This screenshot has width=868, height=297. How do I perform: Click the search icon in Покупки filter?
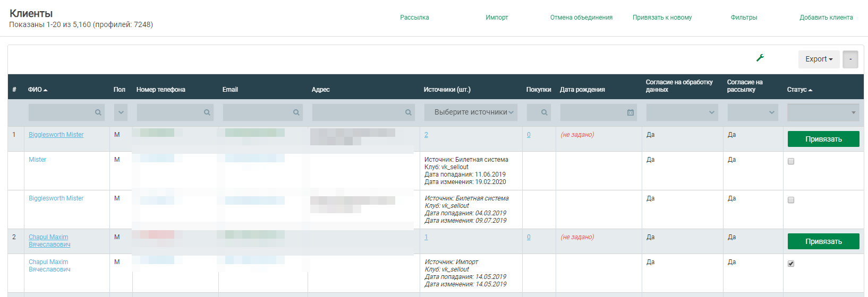point(544,112)
